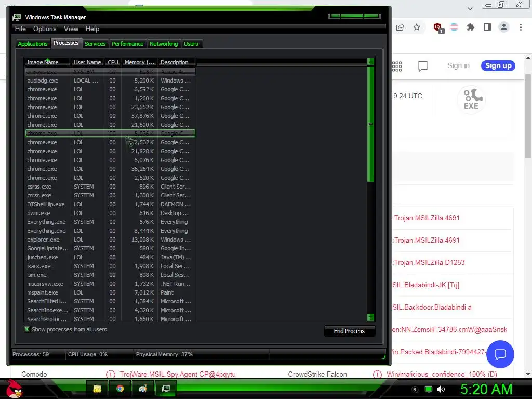The image size is (532, 399).
Task: Sort the process list by Image Name
Action: pyautogui.click(x=47, y=62)
